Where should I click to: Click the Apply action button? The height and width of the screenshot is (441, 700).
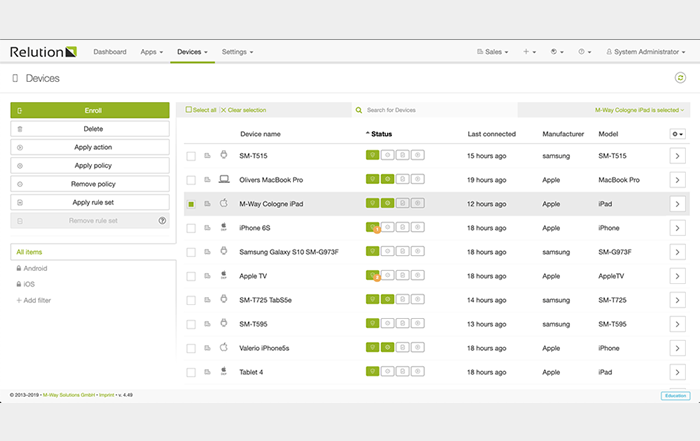90,147
